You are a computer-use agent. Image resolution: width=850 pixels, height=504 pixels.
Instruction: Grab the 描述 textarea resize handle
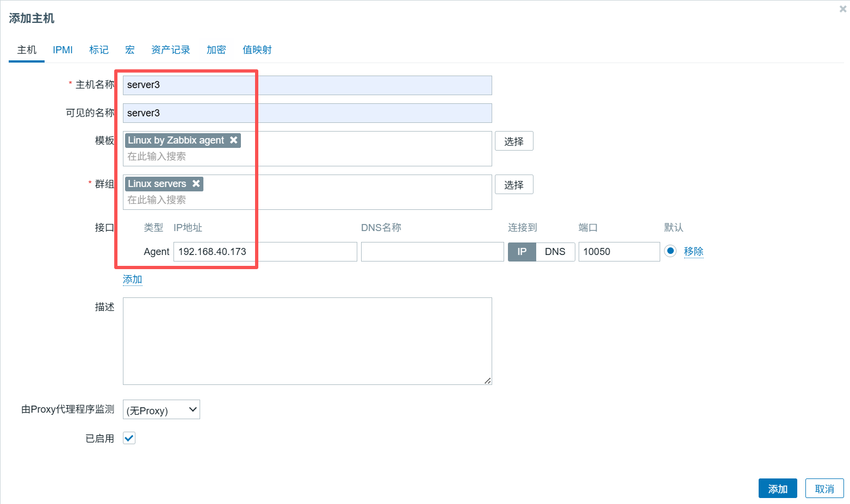point(488,381)
